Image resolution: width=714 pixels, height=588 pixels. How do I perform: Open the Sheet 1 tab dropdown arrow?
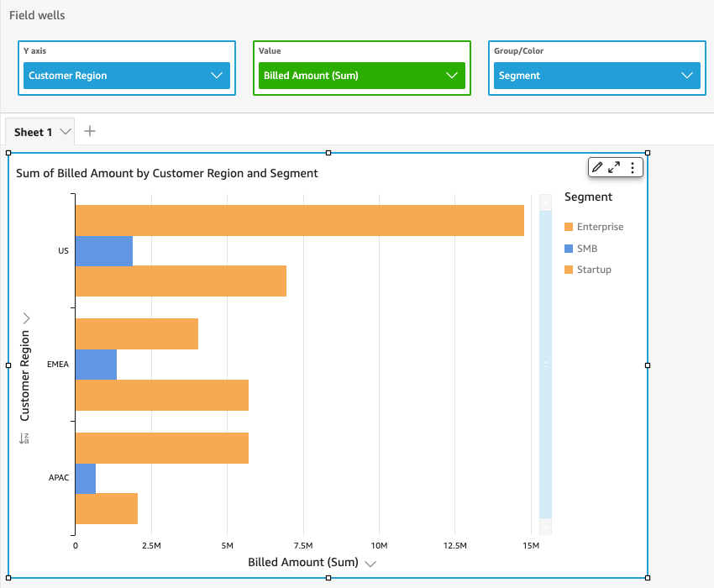pos(66,133)
